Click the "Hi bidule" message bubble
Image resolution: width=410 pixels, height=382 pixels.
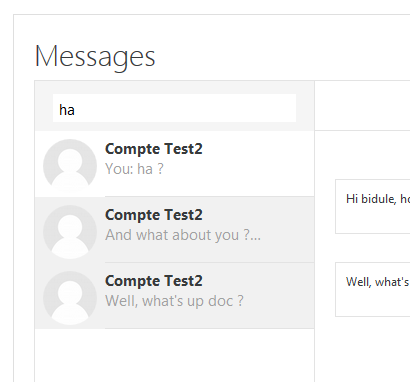(373, 207)
